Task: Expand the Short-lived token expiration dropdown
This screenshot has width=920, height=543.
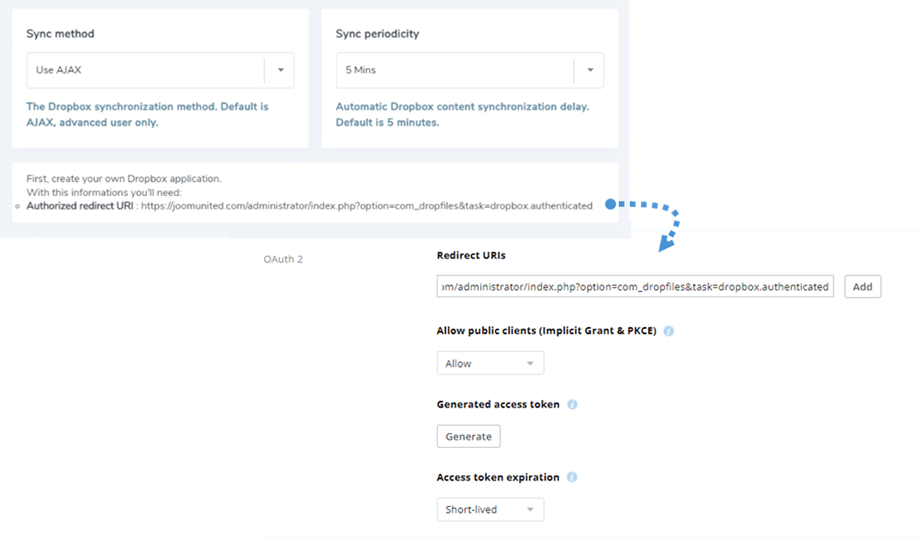Action: click(x=490, y=509)
